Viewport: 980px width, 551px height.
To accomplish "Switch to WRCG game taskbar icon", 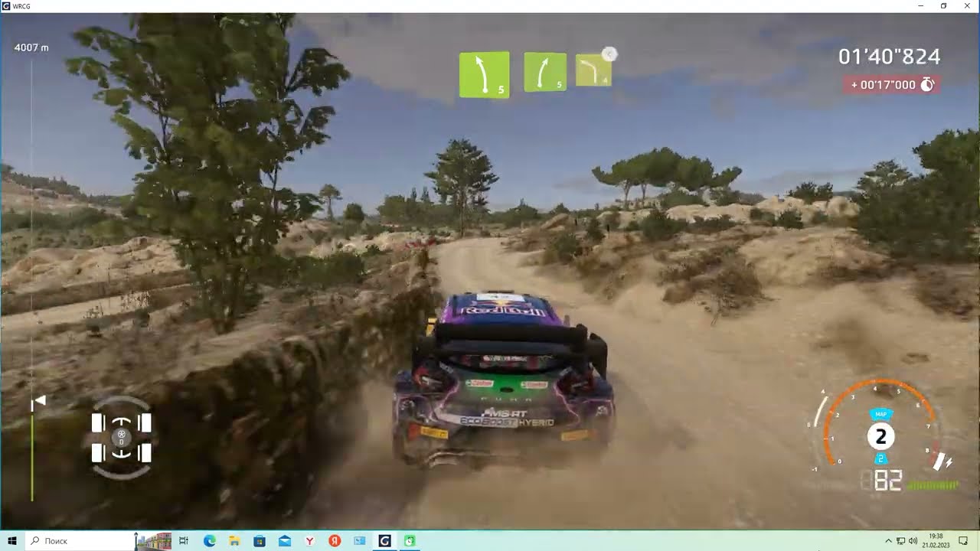I will 384,540.
